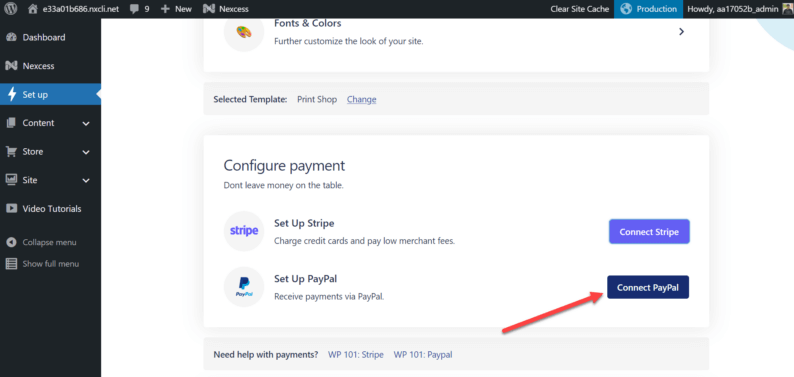Screen dimensions: 794x377
Task: Click the plus icon beside New
Action: (x=165, y=9)
